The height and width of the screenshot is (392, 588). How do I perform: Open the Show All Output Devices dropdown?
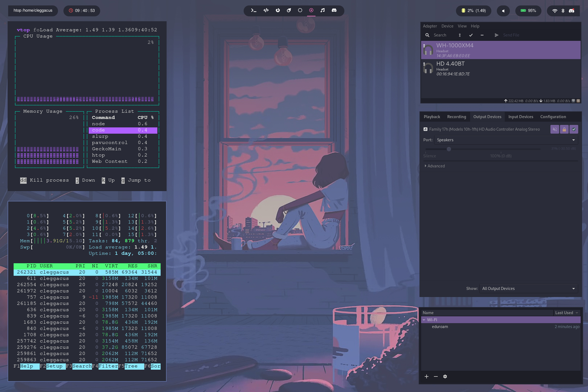[x=528, y=289]
